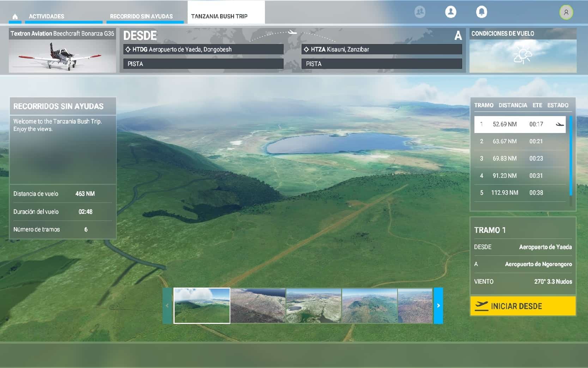Image resolution: width=588 pixels, height=368 pixels.
Task: Switch to Recorrido Sin Ayudas tab
Action: 141,17
